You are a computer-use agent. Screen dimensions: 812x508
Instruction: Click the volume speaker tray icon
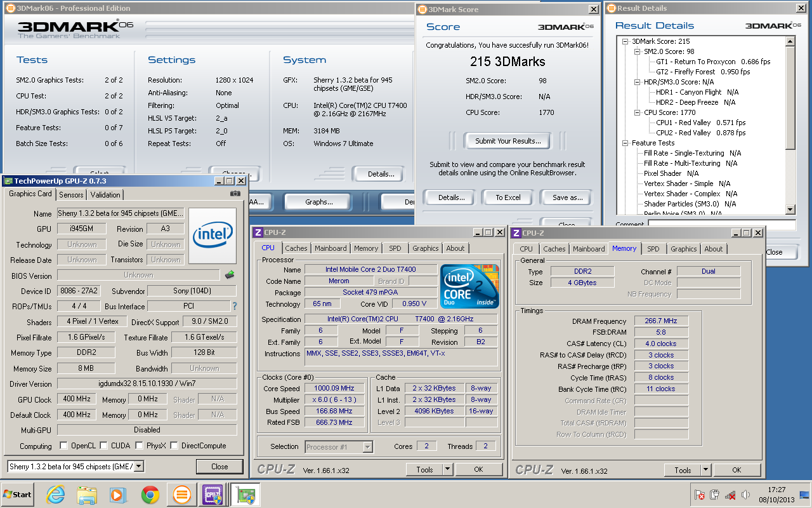[x=745, y=495]
